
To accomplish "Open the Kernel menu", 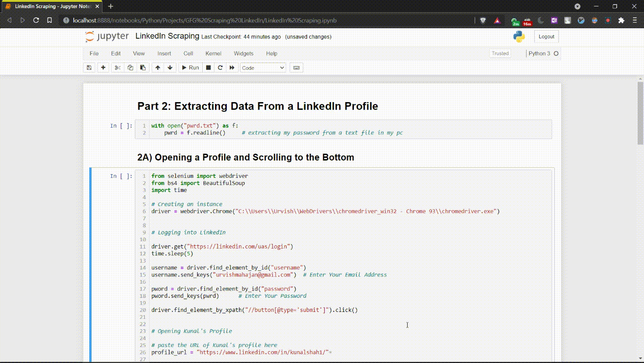I will (x=213, y=53).
